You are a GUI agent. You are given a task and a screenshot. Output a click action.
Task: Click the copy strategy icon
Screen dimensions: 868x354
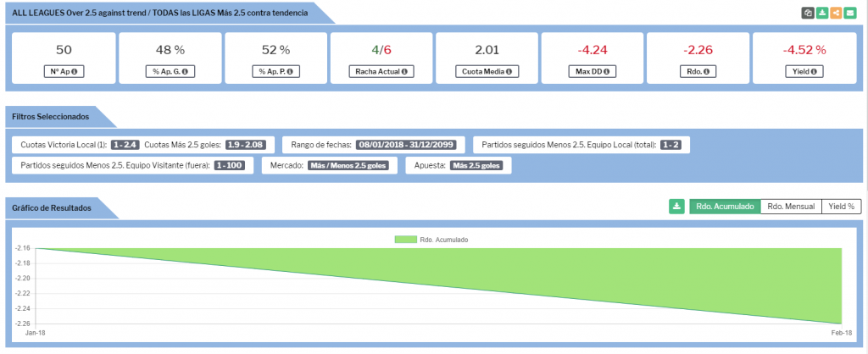[x=808, y=13]
